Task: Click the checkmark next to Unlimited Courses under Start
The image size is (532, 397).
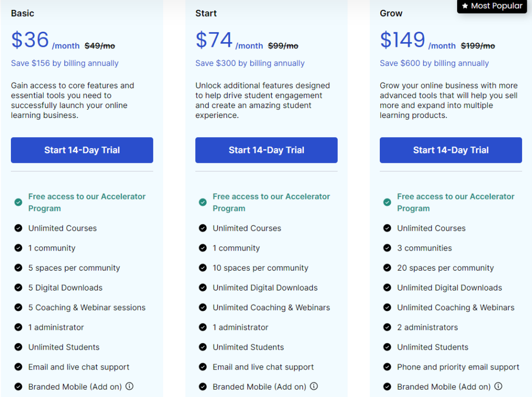Action: pyautogui.click(x=203, y=228)
